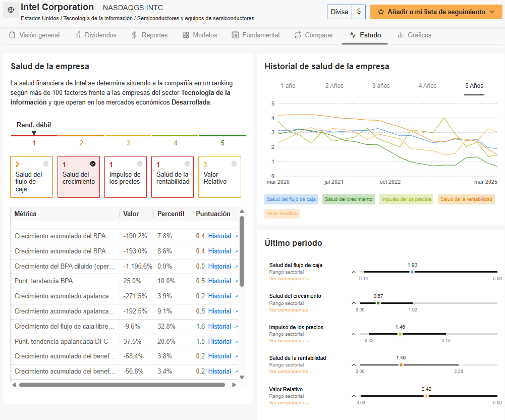Click the table scroll-right arrow icon

pyautogui.click(x=234, y=385)
